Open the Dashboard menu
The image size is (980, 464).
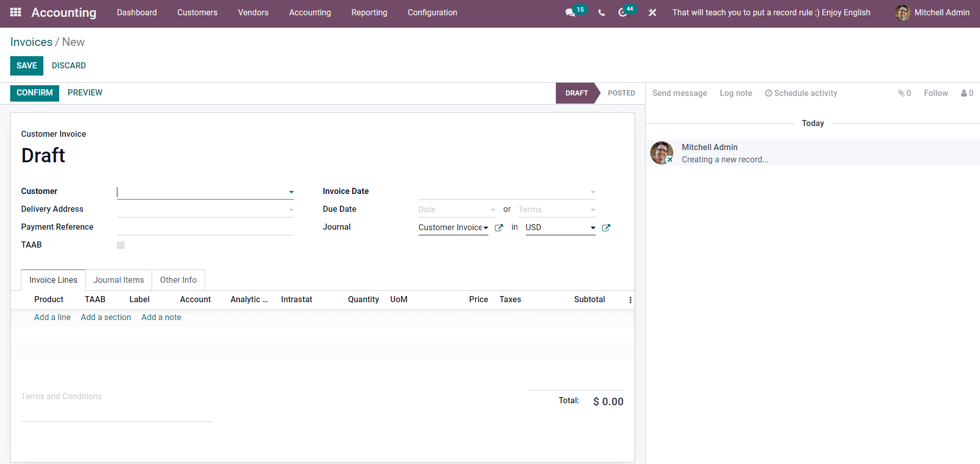coord(137,13)
